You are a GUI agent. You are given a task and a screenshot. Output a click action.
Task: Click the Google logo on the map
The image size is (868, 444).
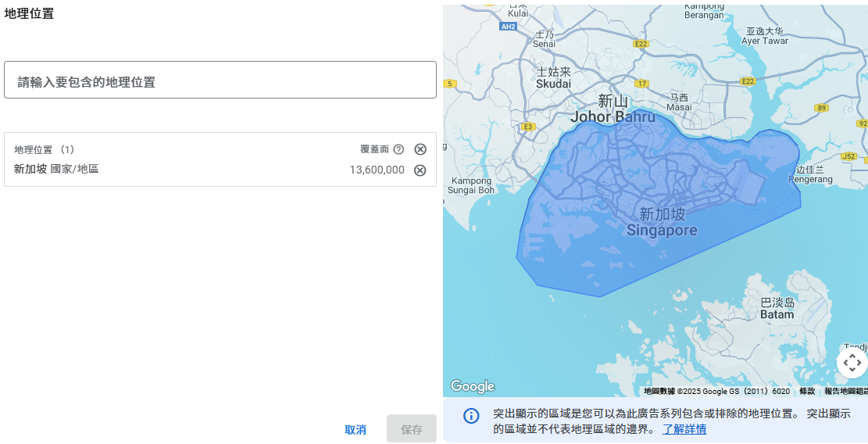coord(473,386)
